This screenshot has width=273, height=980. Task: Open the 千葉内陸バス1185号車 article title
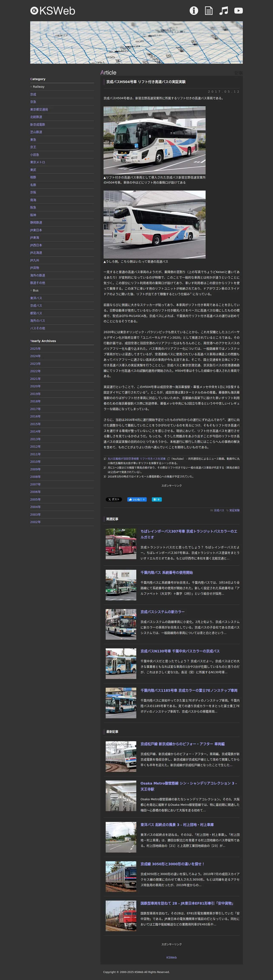[189, 690]
